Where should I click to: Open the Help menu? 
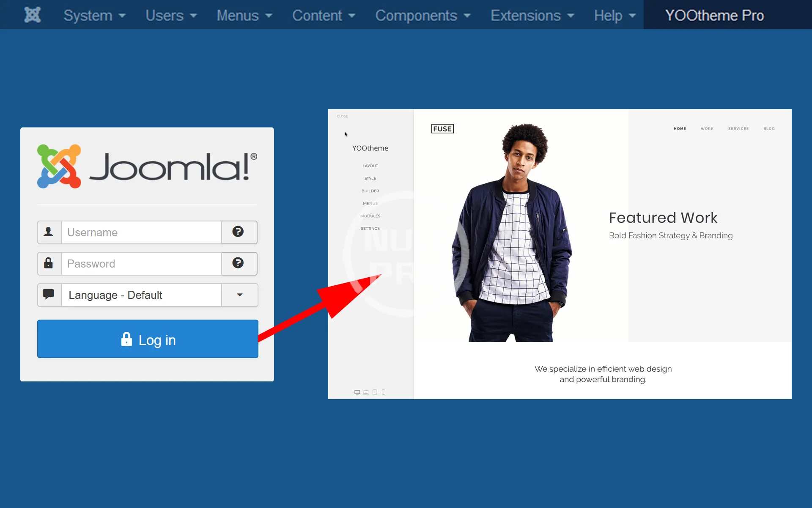[x=615, y=15]
